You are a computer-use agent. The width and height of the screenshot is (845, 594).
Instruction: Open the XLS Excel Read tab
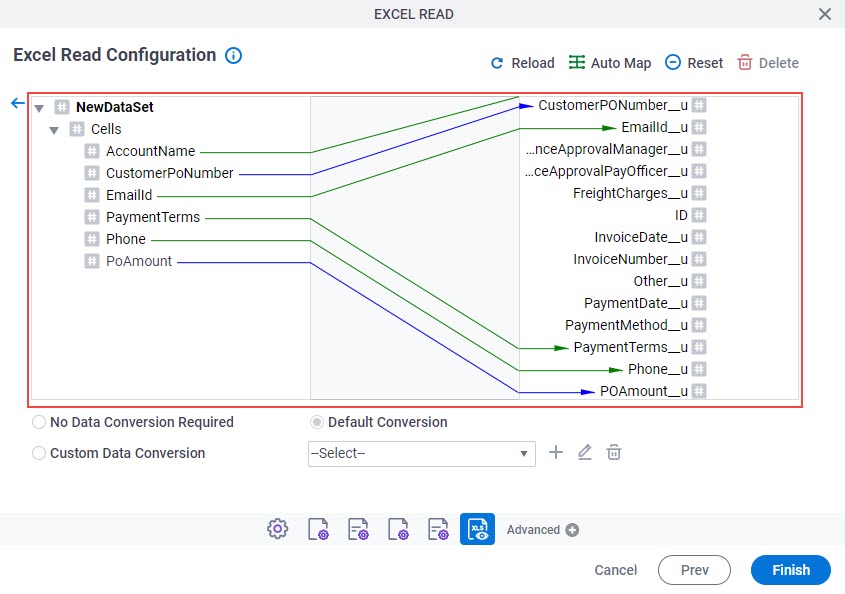coord(477,529)
